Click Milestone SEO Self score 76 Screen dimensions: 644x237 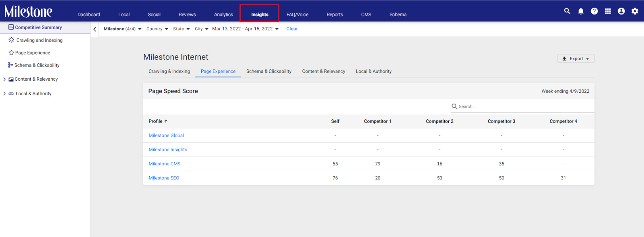tap(335, 178)
